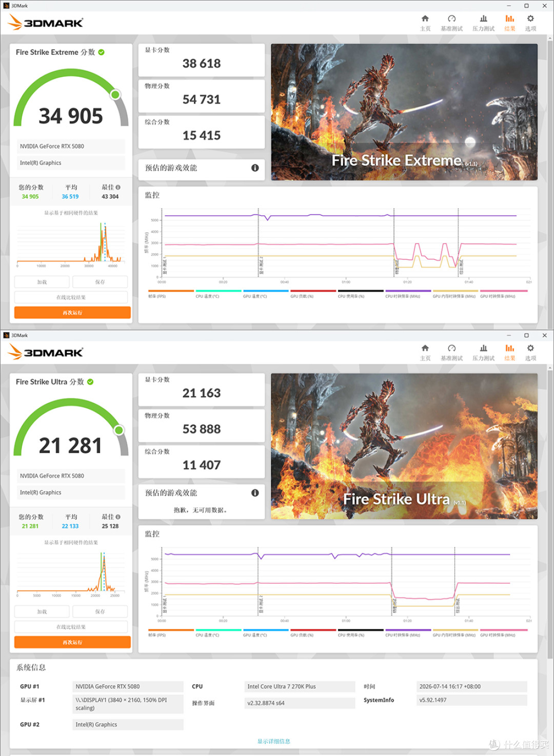Viewport: 554px width, 756px height.
Task: Click the green validation check next to Fire Strike Extreme 分数
Action: [102, 52]
